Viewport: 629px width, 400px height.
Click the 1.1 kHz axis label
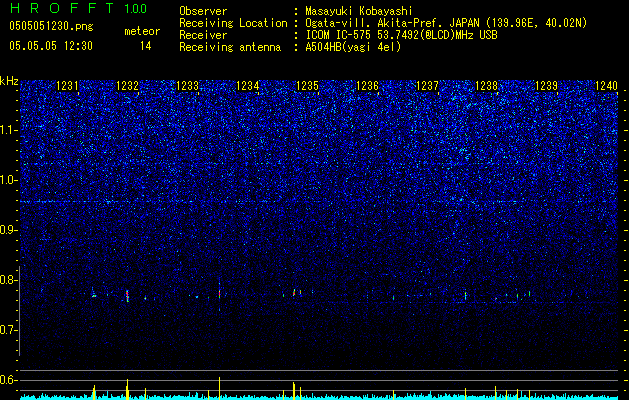(8, 130)
